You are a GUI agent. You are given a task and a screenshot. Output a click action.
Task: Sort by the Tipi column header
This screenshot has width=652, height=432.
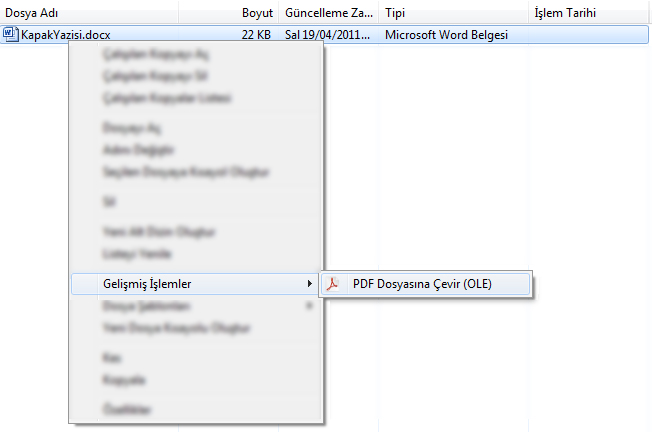[x=454, y=13]
